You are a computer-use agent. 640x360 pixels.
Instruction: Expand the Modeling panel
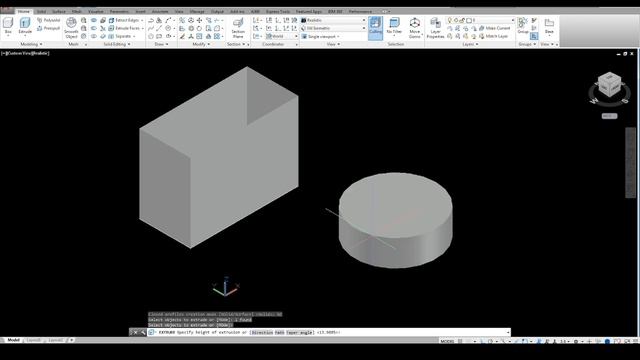[31, 44]
